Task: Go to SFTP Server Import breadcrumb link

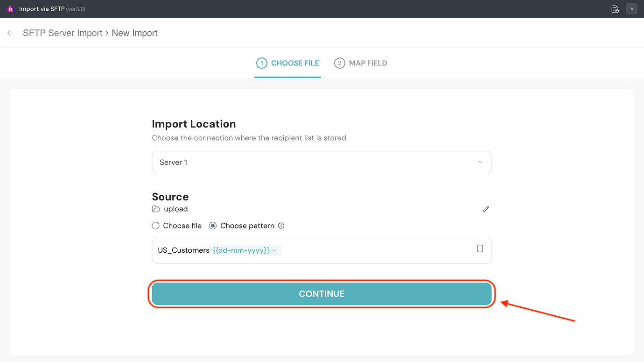Action: click(x=63, y=33)
